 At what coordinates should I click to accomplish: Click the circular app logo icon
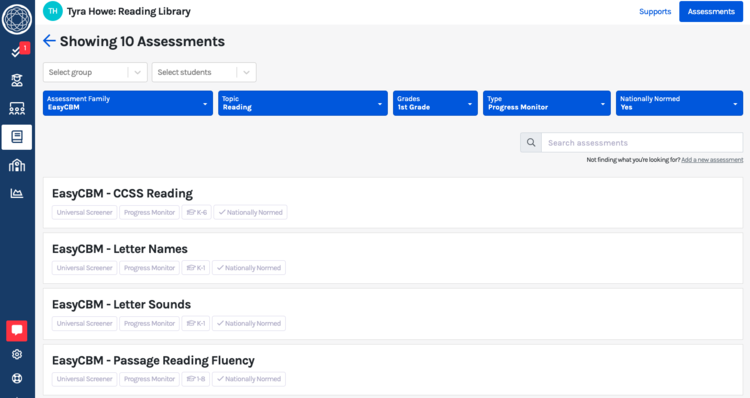(x=17, y=19)
